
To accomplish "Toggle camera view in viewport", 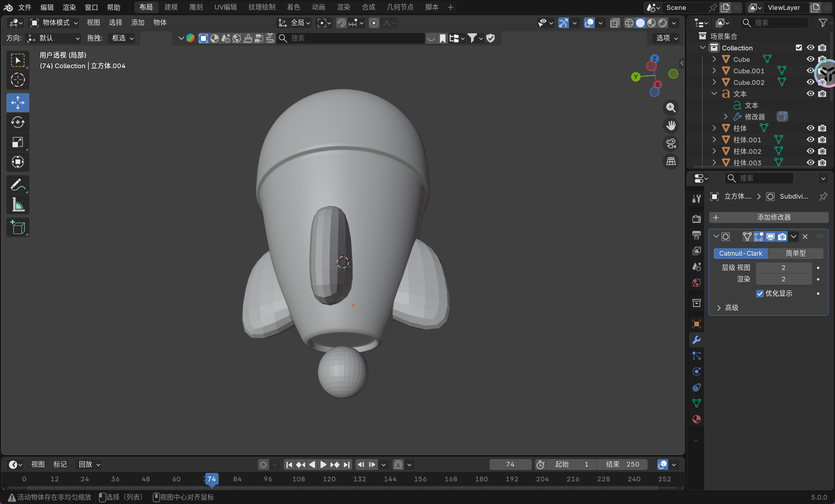I will [x=671, y=144].
